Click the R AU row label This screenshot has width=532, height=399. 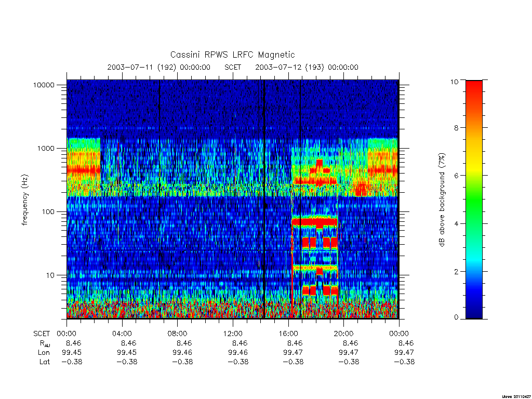pyautogui.click(x=45, y=343)
